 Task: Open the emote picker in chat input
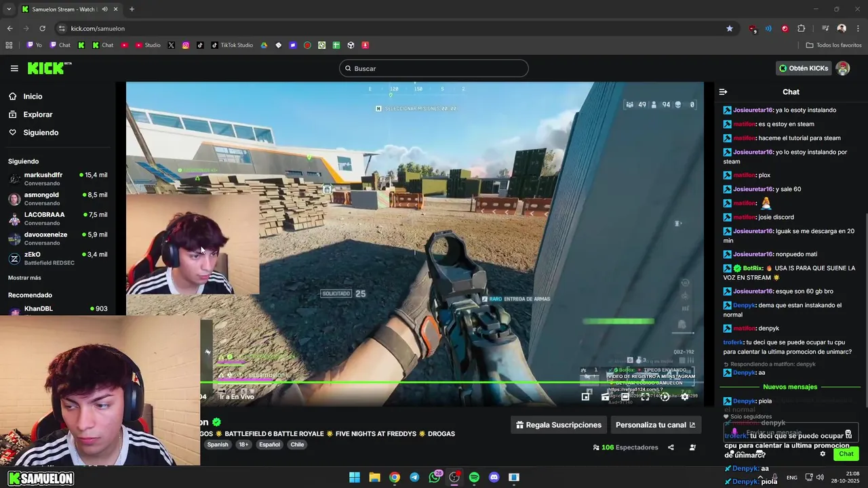[x=848, y=432]
